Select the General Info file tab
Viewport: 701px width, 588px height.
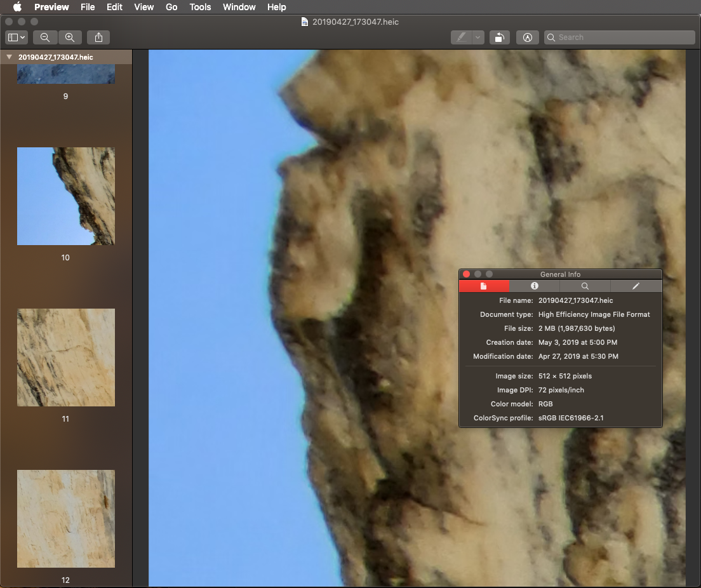[484, 286]
